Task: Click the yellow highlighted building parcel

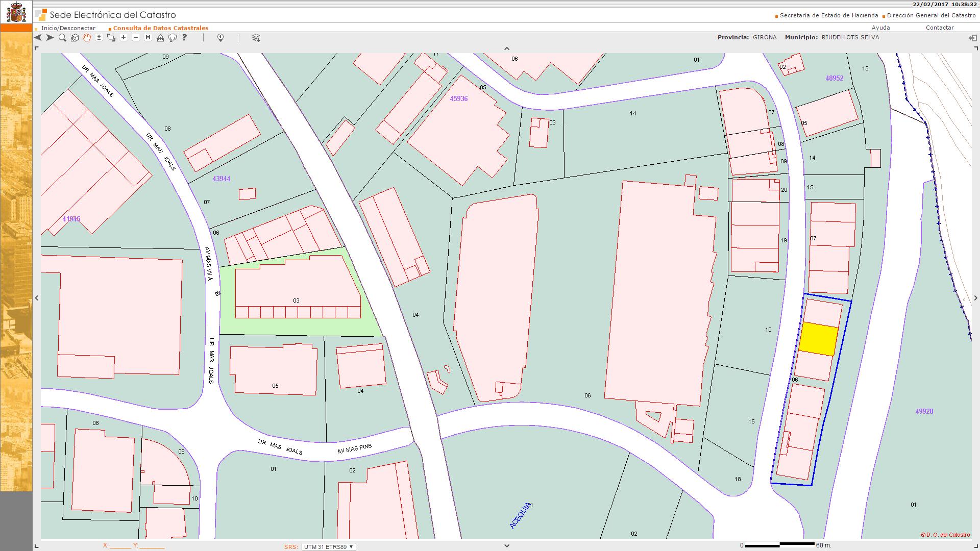Action: point(818,339)
